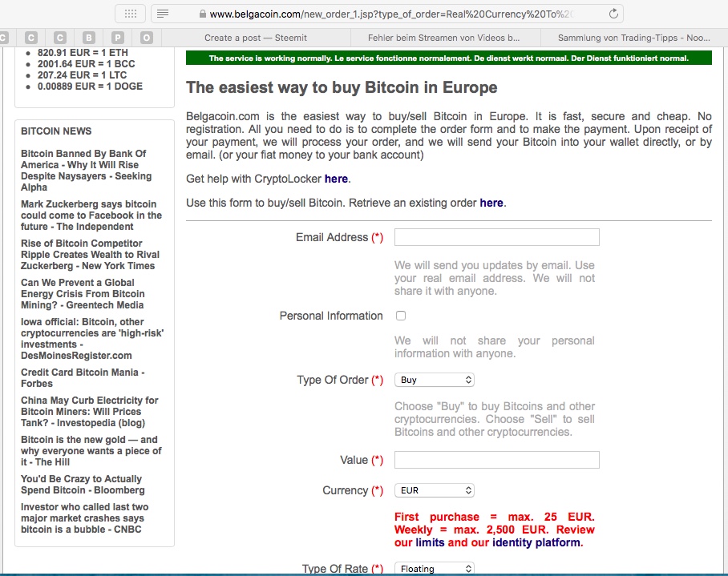Open news: Can We Prevent a Global Energy Crisis
Image resolution: width=728 pixels, height=576 pixels.
click(83, 293)
